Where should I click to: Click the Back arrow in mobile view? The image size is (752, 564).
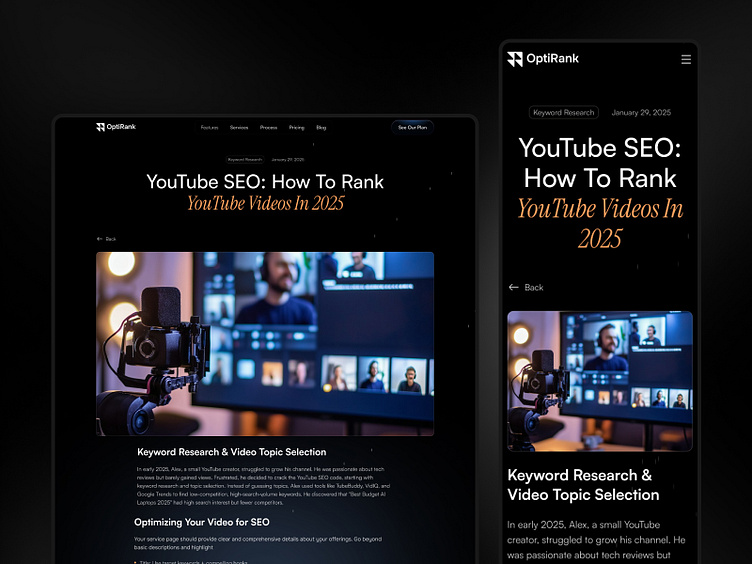click(514, 287)
